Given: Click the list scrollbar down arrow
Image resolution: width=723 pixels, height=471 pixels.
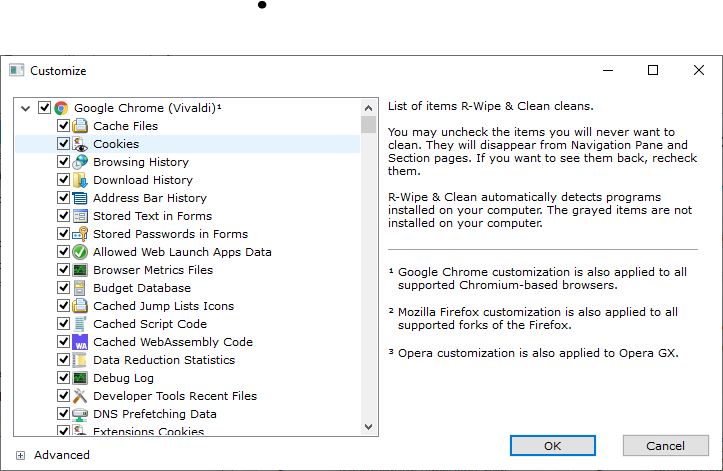Looking at the screenshot, I should [368, 427].
